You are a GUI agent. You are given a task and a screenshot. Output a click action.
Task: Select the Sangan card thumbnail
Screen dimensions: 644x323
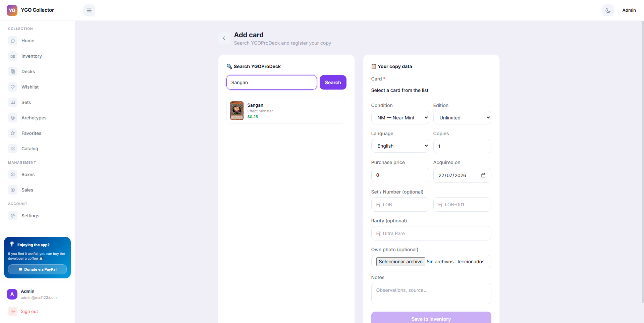tap(237, 111)
